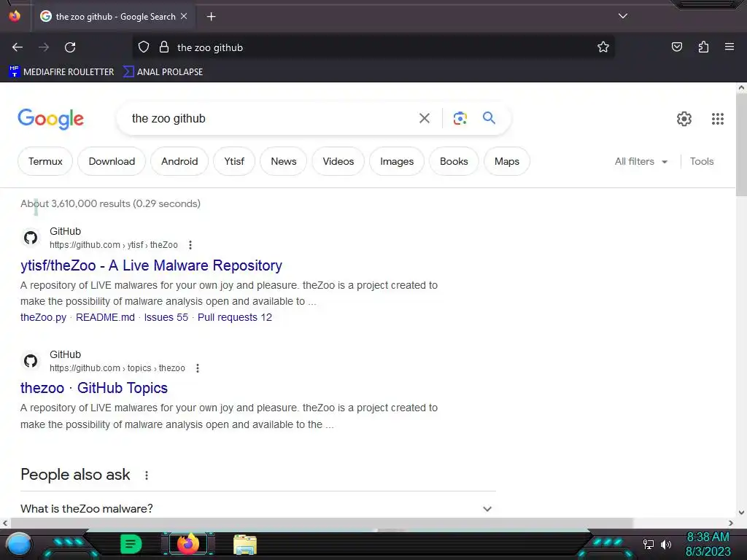The height and width of the screenshot is (560, 747).
Task: Open Firefox hamburger application menu
Action: tap(729, 47)
